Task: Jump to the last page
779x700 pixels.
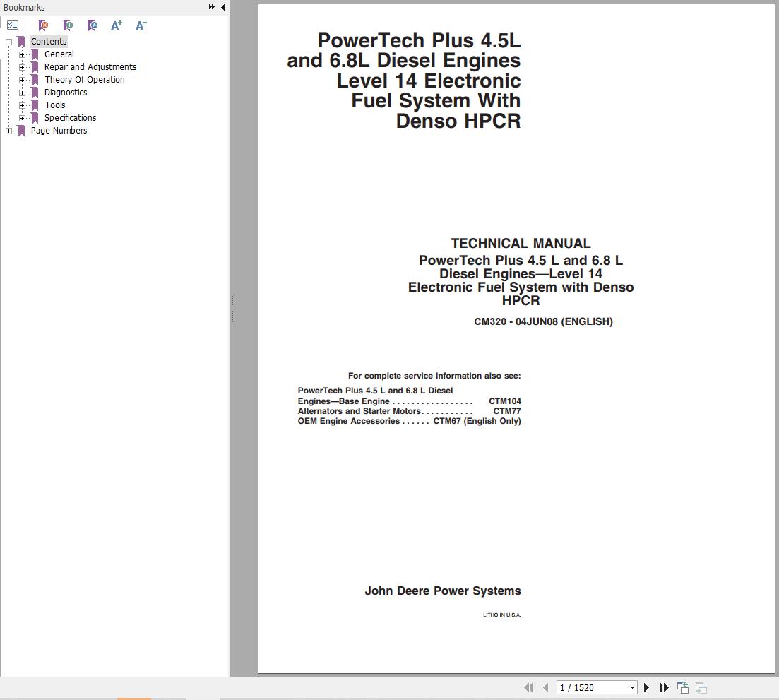Action: [x=665, y=687]
